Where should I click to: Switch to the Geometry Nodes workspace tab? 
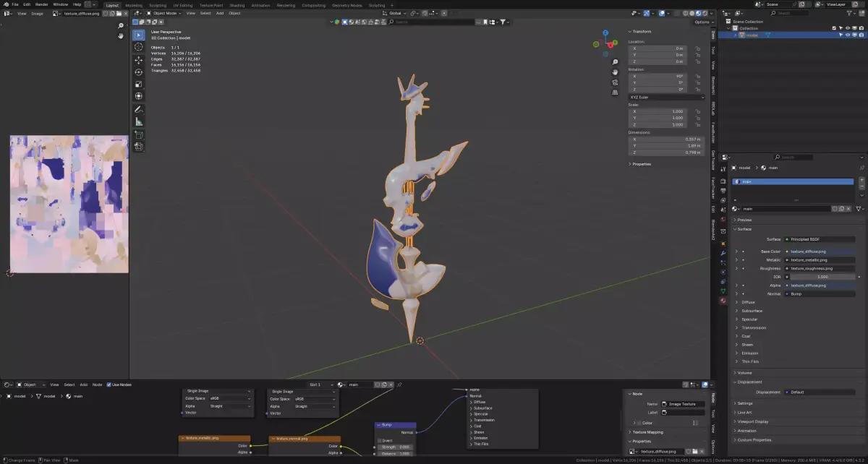point(346,5)
